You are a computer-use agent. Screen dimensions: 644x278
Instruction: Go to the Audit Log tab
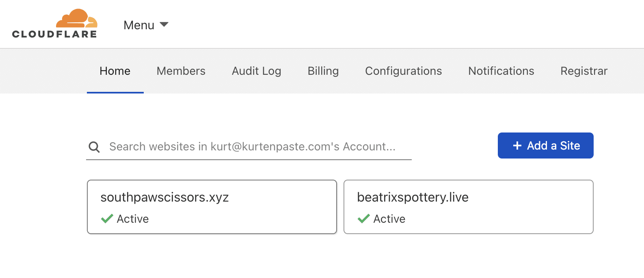256,71
